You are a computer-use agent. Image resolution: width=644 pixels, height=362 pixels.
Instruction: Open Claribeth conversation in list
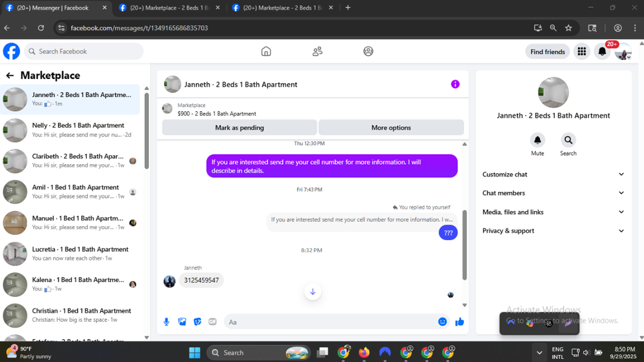pyautogui.click(x=70, y=161)
